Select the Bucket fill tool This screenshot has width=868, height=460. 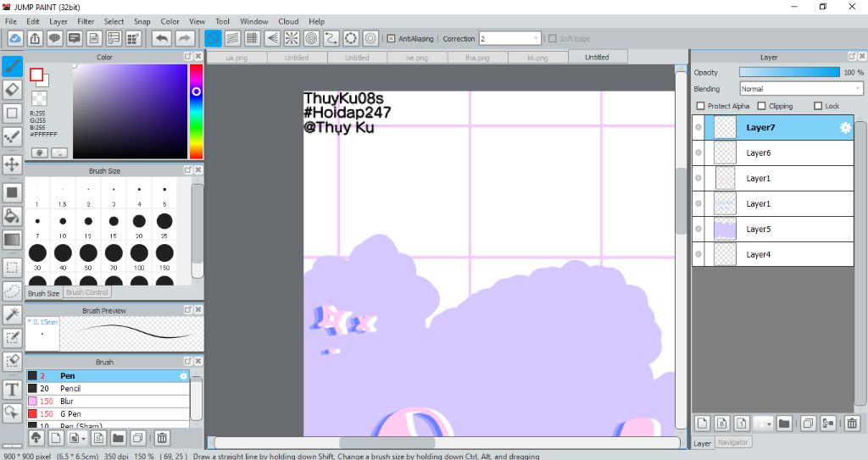coord(12,216)
